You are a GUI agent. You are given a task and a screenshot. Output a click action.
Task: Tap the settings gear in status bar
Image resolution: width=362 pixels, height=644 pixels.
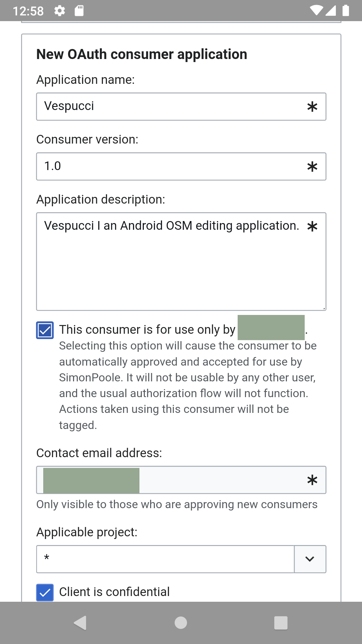coord(60,11)
